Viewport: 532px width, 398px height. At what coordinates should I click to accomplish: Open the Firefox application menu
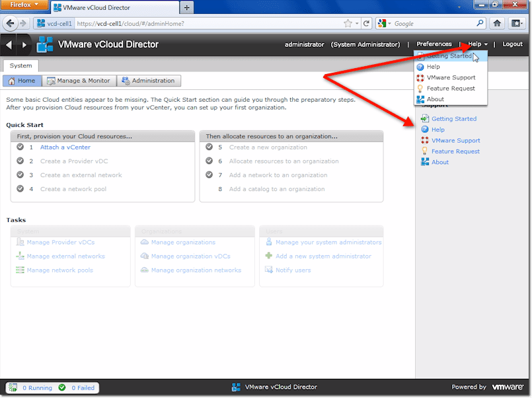point(24,5)
